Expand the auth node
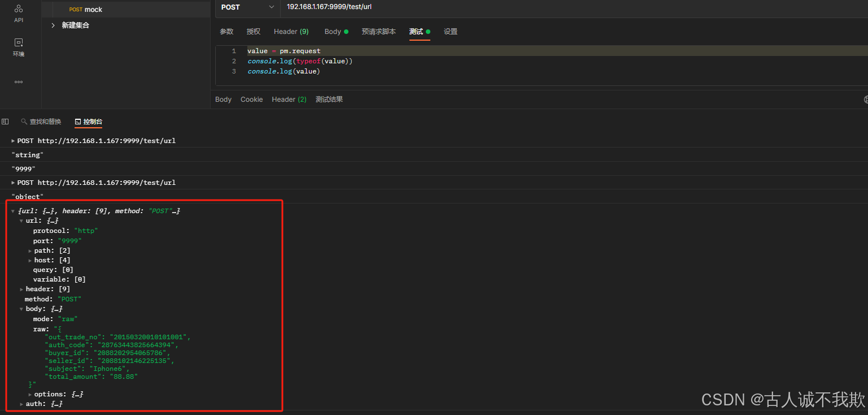Screen dimensions: 868x415 pos(21,404)
